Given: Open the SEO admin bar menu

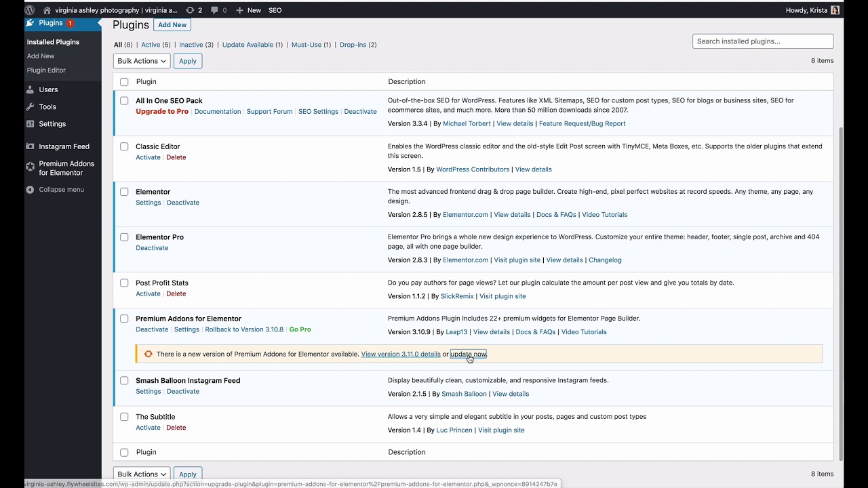Looking at the screenshot, I should (275, 10).
